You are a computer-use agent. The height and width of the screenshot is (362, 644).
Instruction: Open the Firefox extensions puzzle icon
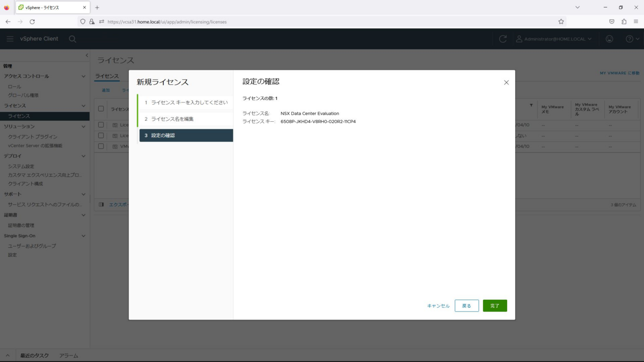(624, 22)
